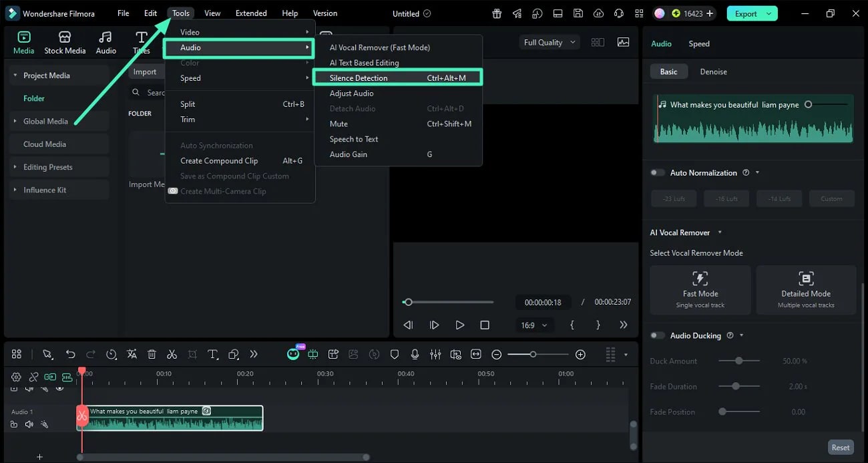Click the Fade Duration slider handle
Screen dimensions: 868x463
click(x=736, y=386)
